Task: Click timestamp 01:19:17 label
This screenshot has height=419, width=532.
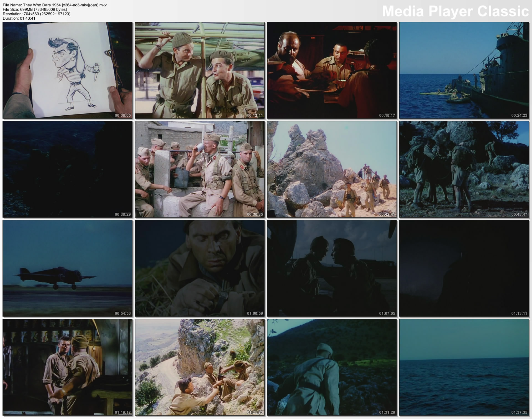Action: [x=123, y=412]
